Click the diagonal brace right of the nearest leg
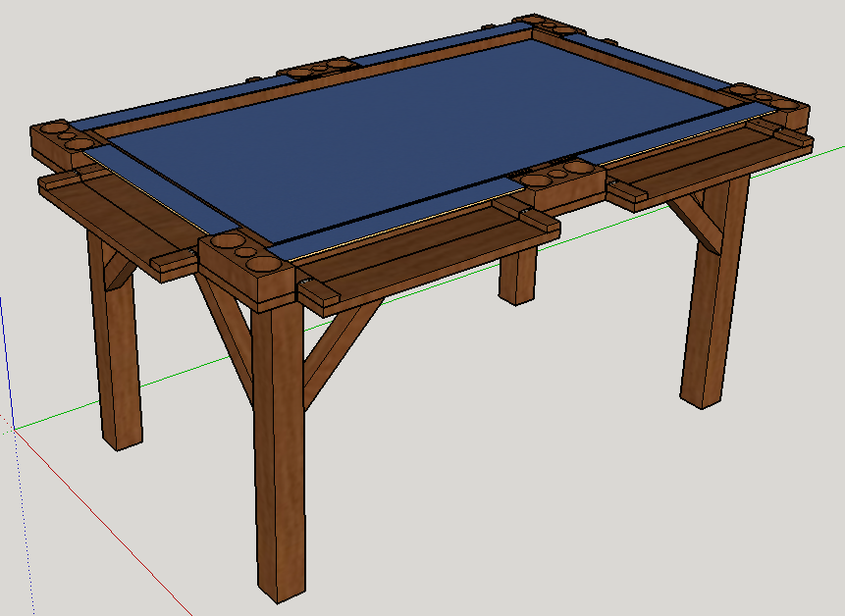 pyautogui.click(x=343, y=353)
